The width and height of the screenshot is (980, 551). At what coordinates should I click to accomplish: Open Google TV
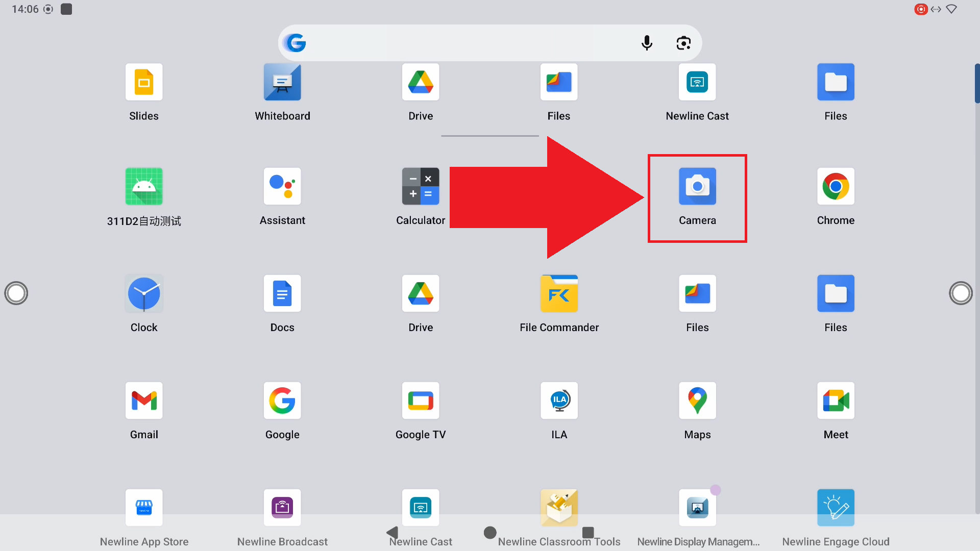(x=421, y=401)
